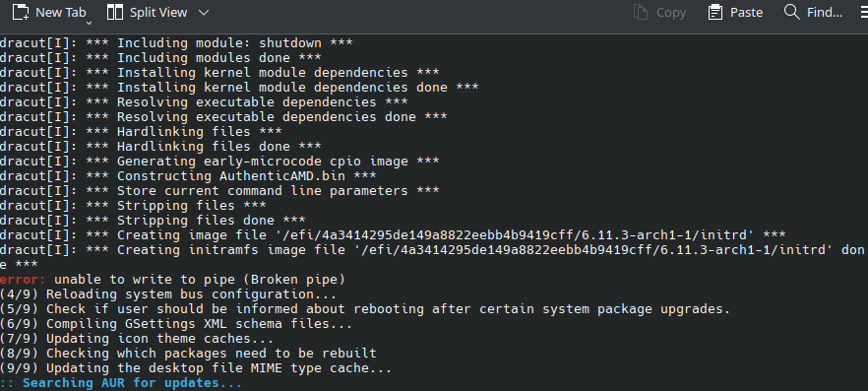Expand the Split View chevron
The height and width of the screenshot is (391, 868).
[x=204, y=12]
